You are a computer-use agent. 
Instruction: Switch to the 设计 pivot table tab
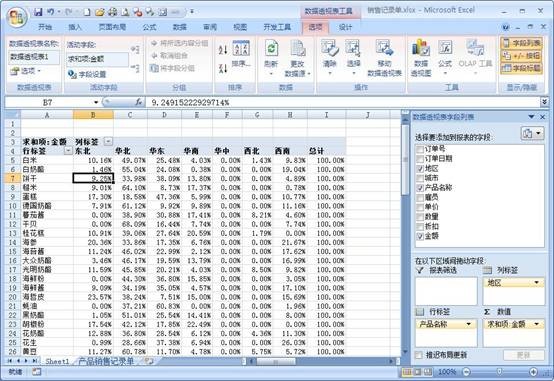[345, 27]
